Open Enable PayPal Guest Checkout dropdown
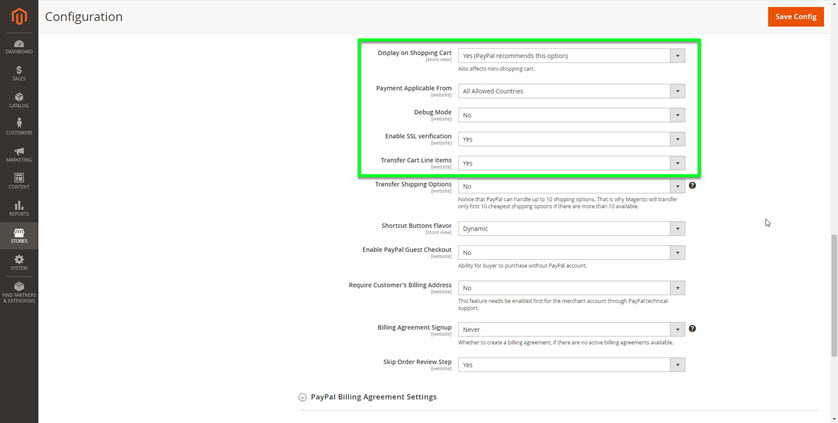The width and height of the screenshot is (838, 423). point(571,252)
